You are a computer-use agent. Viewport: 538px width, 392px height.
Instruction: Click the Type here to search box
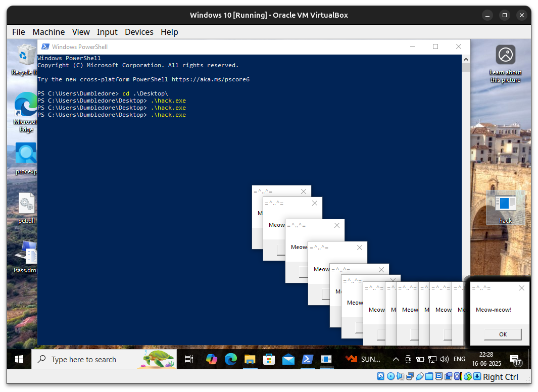[x=104, y=359]
